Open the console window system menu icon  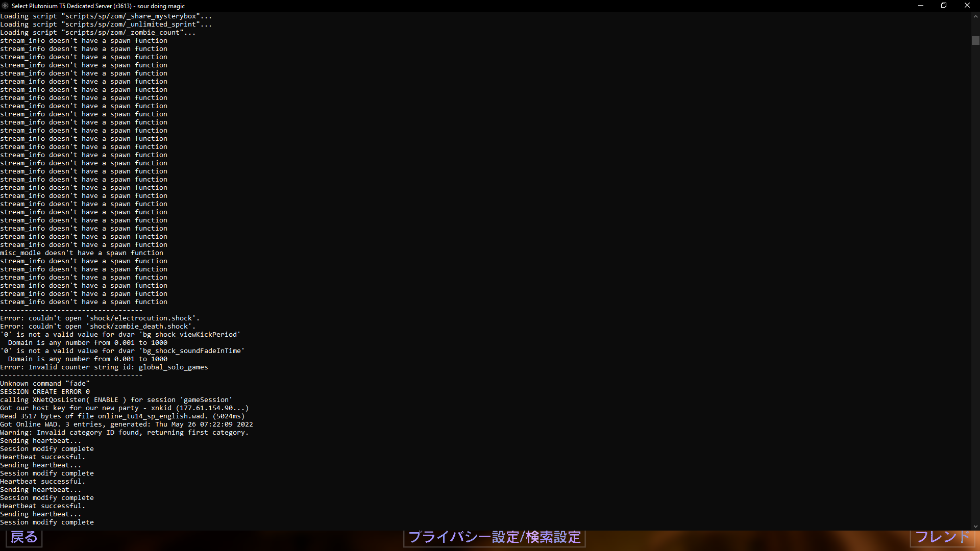tap(5, 6)
